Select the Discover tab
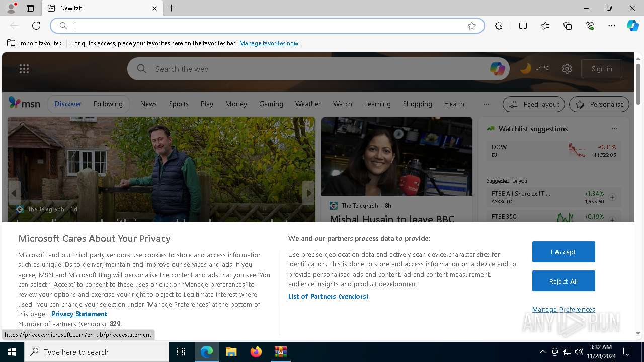Image resolution: width=644 pixels, height=362 pixels. 68,104
